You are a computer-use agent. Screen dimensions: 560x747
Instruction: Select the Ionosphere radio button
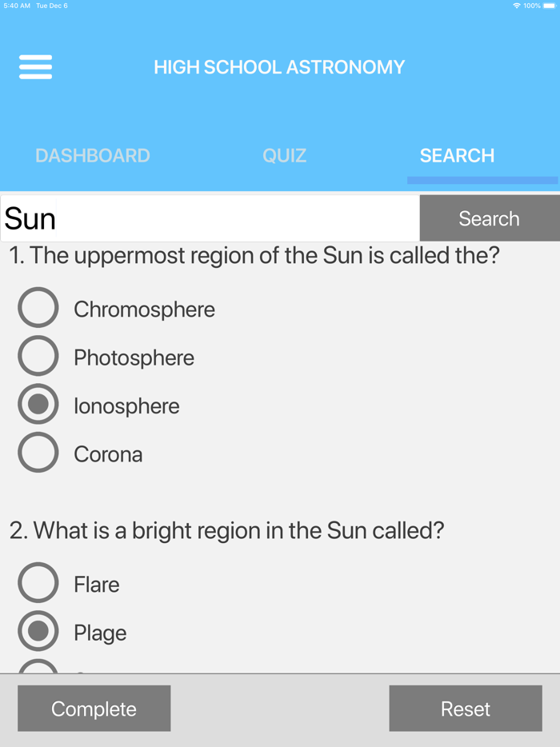38,404
